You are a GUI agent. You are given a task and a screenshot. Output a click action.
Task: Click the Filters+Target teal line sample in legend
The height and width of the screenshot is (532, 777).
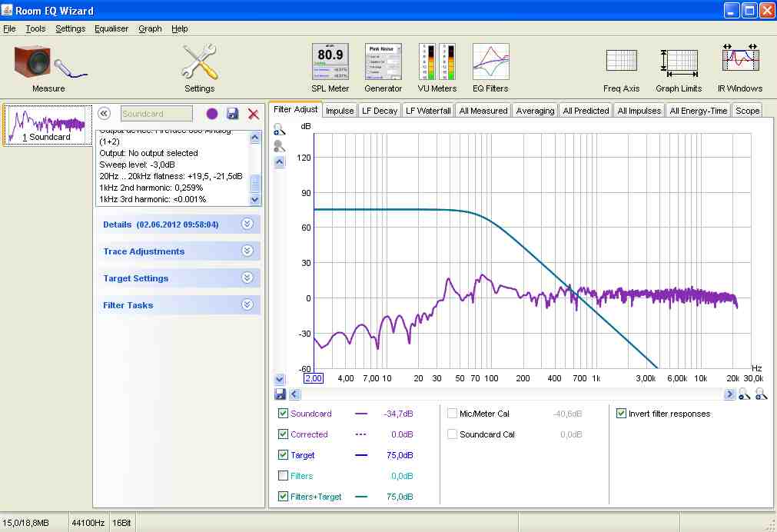(361, 497)
